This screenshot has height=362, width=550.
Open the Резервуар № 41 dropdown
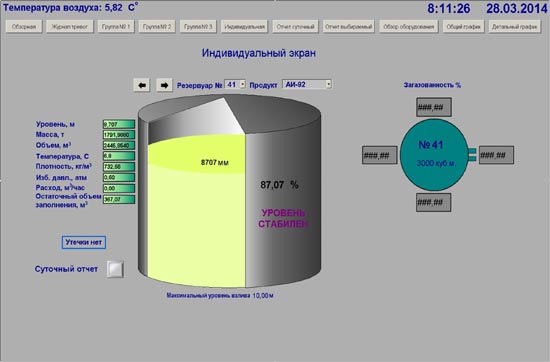[x=235, y=85]
